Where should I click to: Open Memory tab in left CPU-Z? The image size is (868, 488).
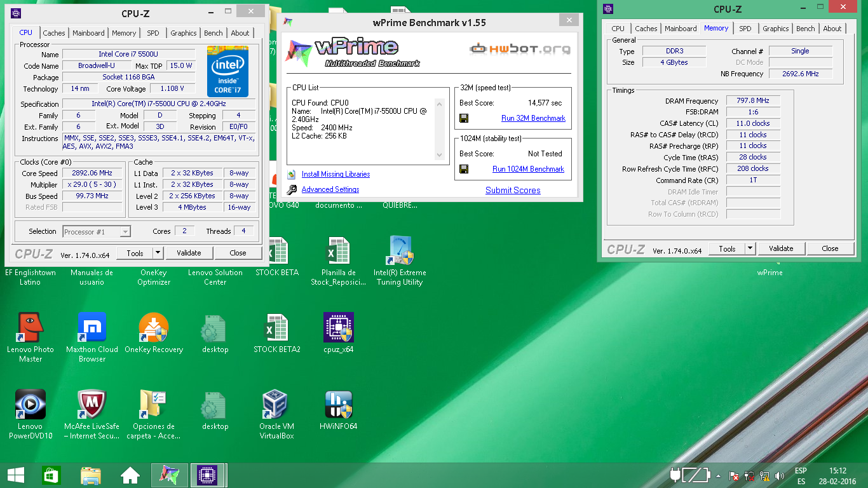tap(124, 33)
